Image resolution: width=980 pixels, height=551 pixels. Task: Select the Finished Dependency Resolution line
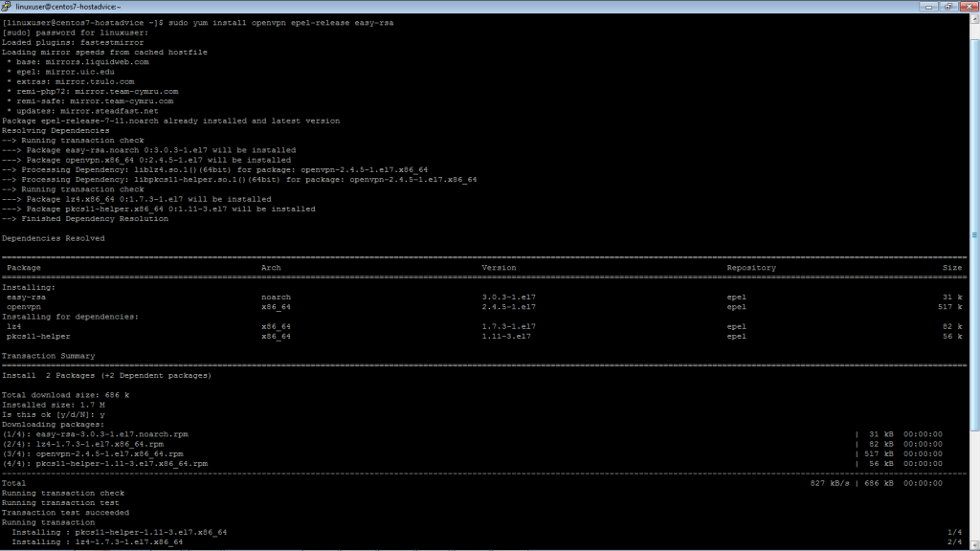(x=86, y=218)
